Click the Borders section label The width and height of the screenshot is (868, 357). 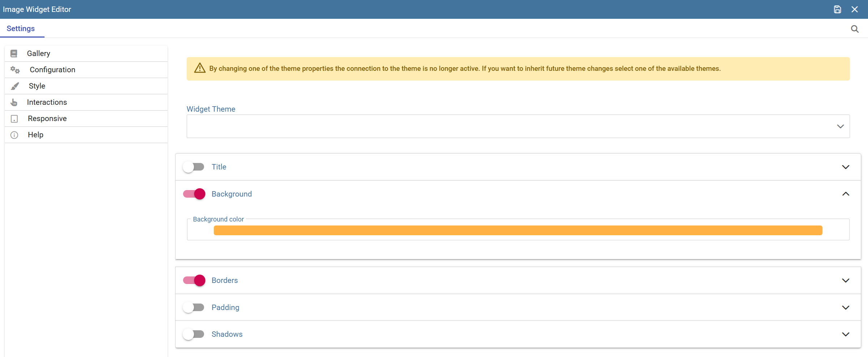pos(225,280)
